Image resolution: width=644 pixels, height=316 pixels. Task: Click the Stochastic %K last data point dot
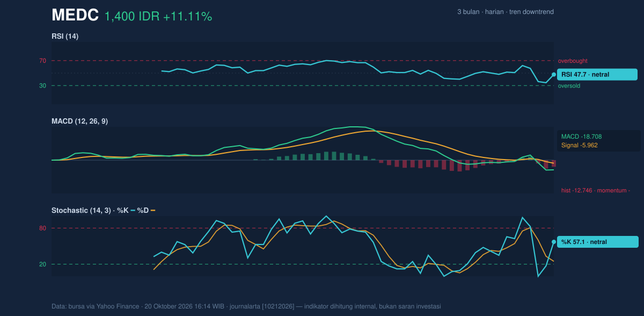pyautogui.click(x=554, y=242)
